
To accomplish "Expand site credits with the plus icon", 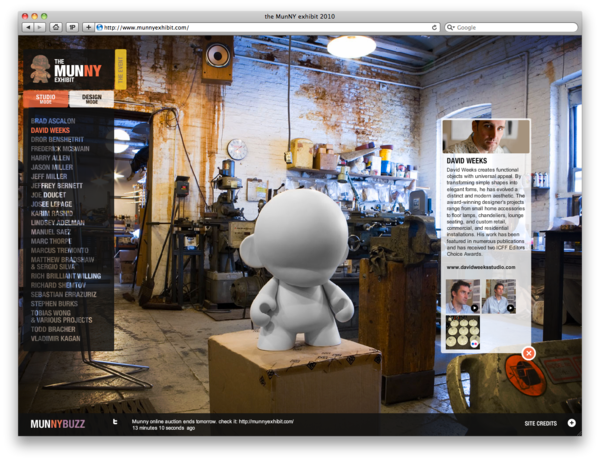I will (x=571, y=423).
